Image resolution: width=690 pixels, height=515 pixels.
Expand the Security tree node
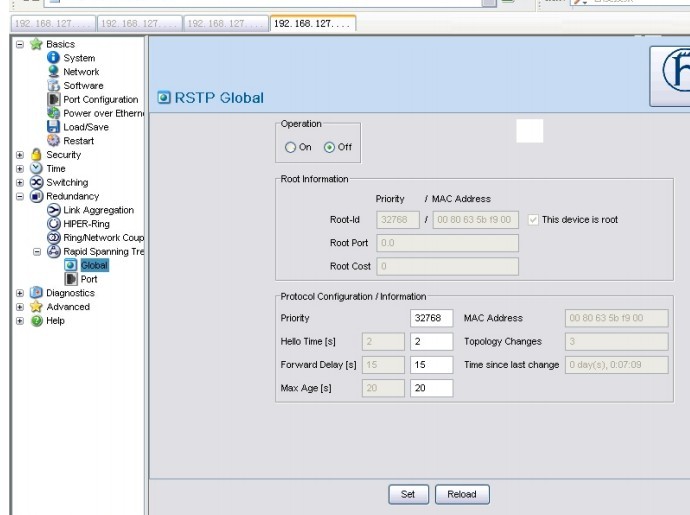(x=20, y=155)
